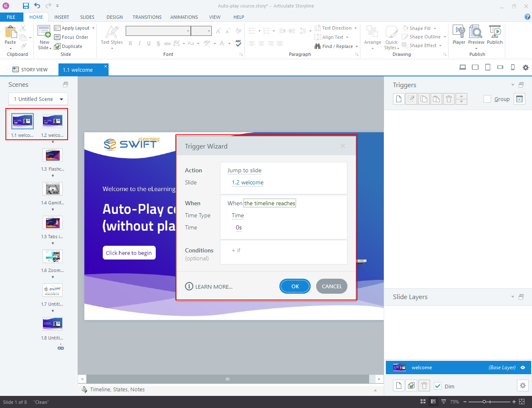
Task: Click the zoom slider handle in status bar
Action: coord(484,402)
